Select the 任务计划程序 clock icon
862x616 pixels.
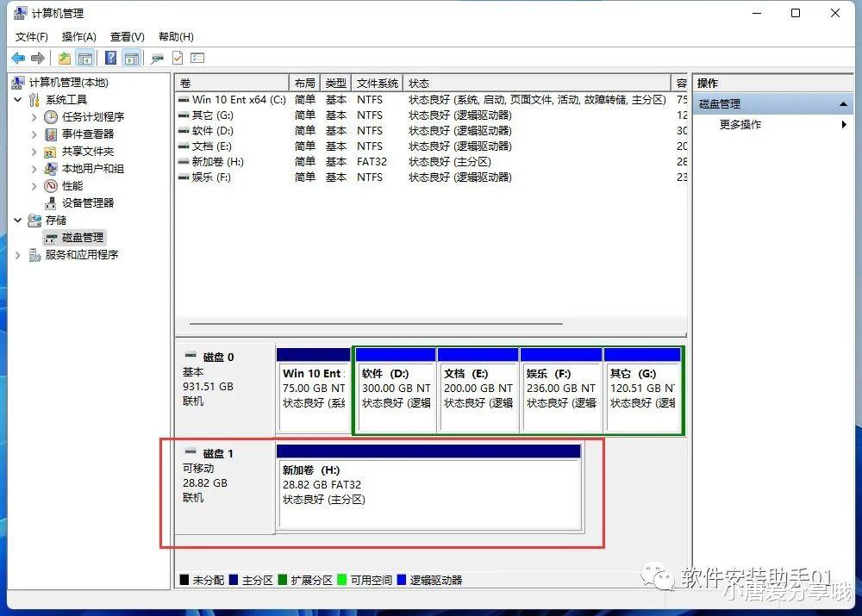tap(51, 117)
